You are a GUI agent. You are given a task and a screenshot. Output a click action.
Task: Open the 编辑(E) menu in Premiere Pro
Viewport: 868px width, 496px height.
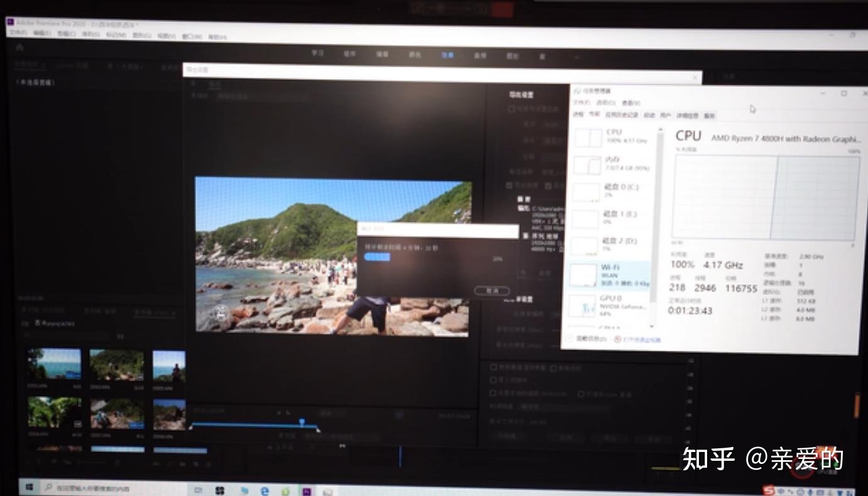41,33
